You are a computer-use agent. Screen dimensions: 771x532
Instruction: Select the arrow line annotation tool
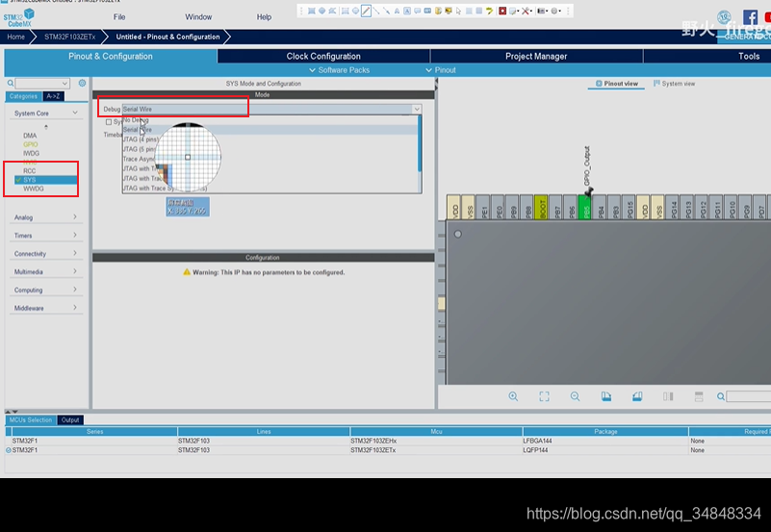pos(387,11)
